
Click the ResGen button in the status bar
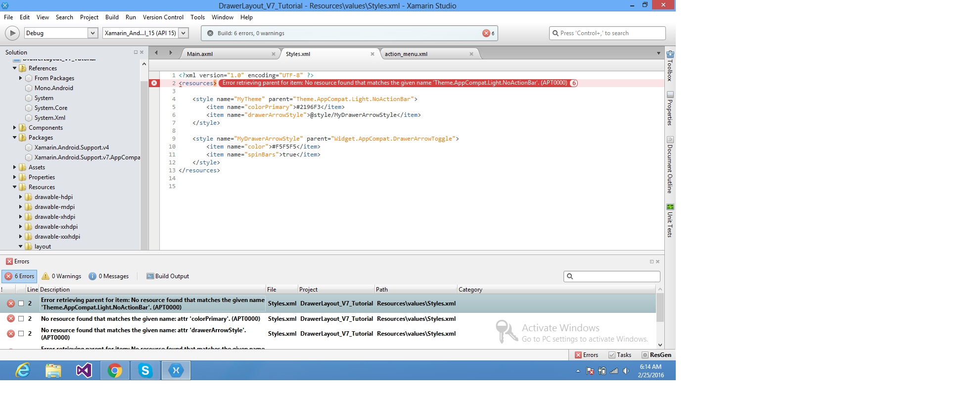point(656,355)
